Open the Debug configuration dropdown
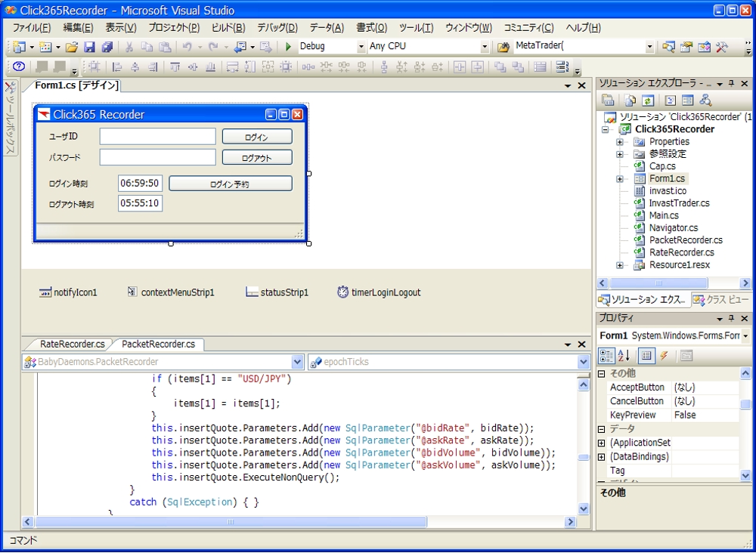The image size is (756, 553). click(x=361, y=47)
